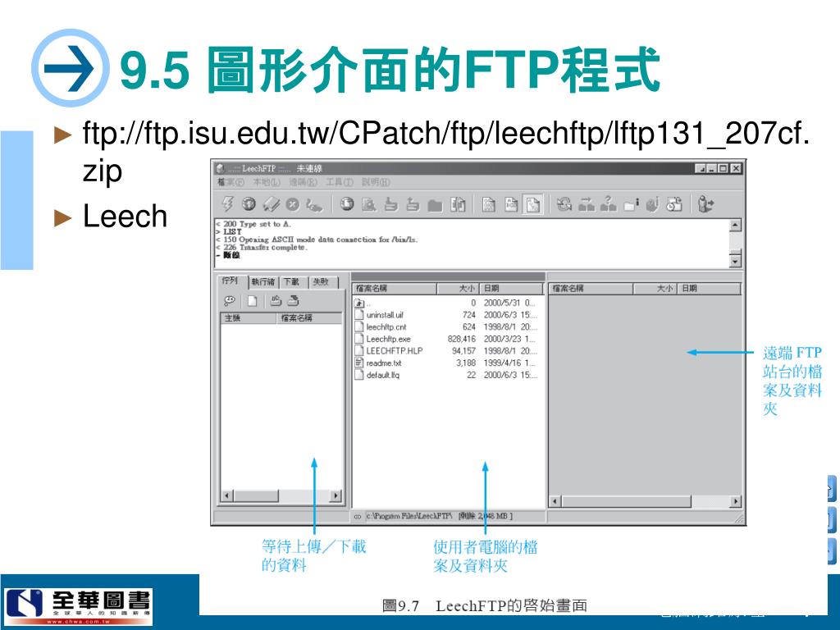
Task: Click the local path c:\Program Files\LeechFTP\ status
Action: click(x=410, y=517)
